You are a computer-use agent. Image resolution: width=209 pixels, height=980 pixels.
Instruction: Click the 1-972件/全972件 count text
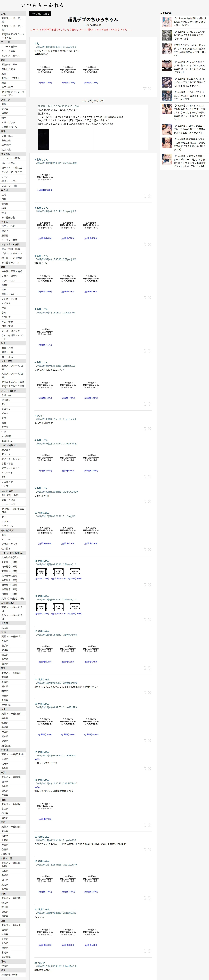click(x=93, y=101)
